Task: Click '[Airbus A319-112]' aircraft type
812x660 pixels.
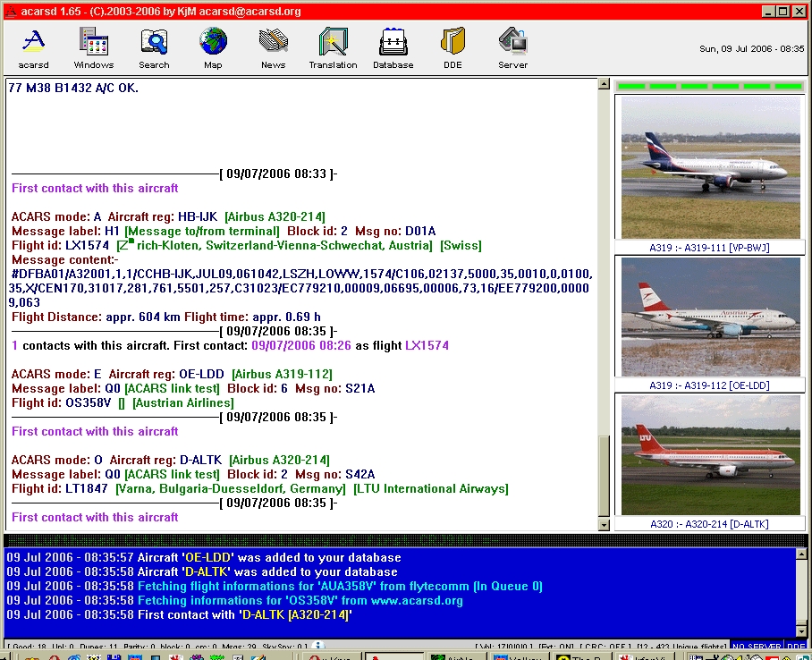Action: click(282, 374)
